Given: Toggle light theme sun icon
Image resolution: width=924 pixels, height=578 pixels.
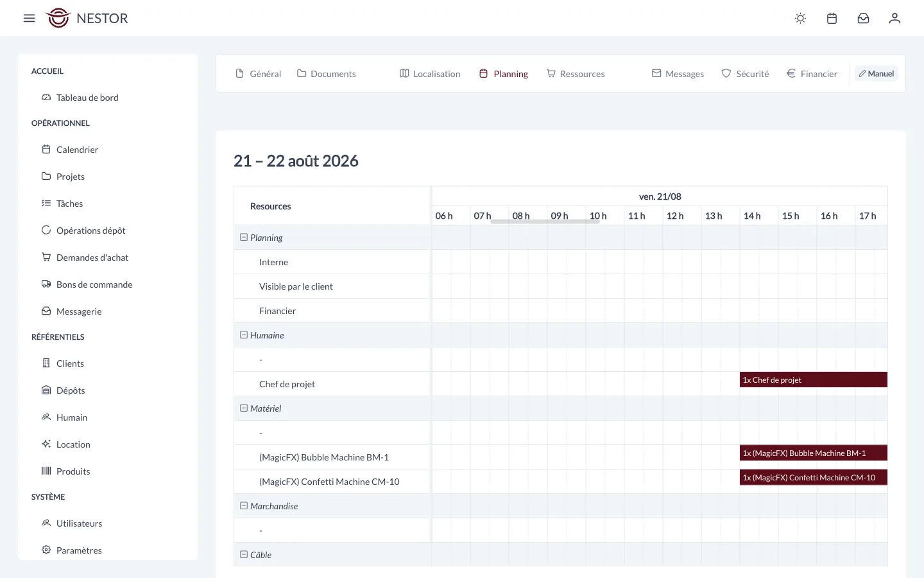Looking at the screenshot, I should pos(800,18).
